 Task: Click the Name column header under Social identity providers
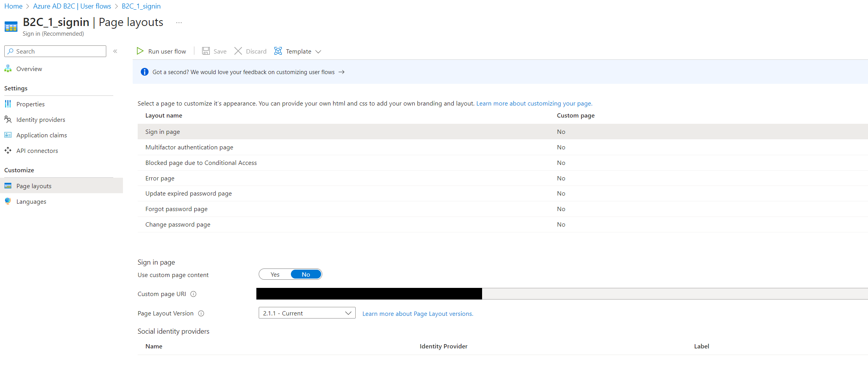click(154, 346)
